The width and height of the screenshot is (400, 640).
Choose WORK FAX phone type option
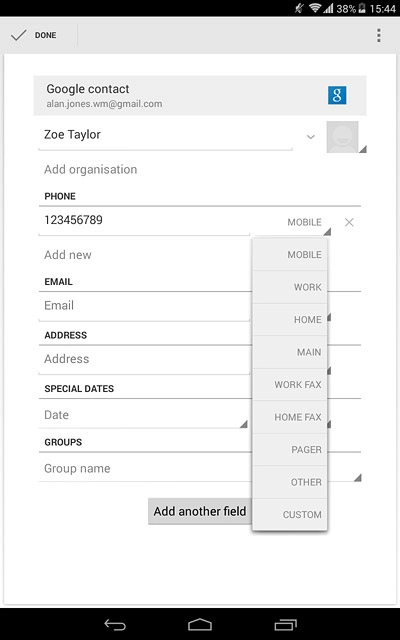pyautogui.click(x=290, y=384)
